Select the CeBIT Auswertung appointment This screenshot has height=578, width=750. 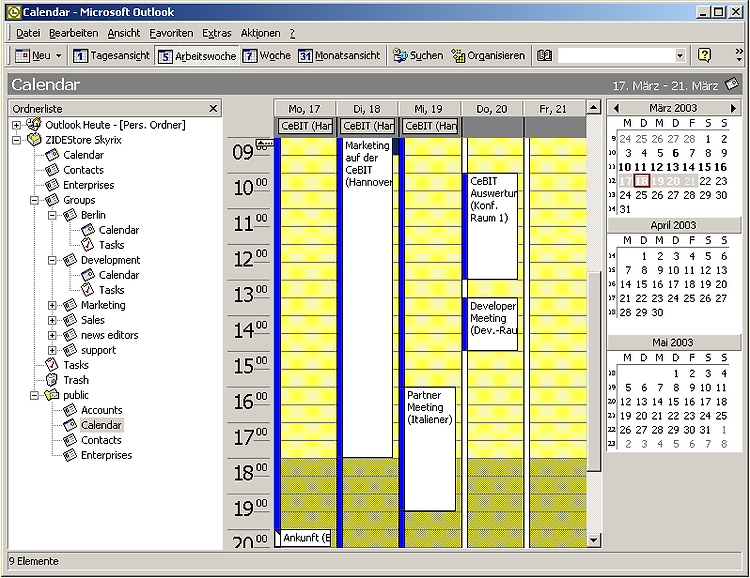[492, 227]
